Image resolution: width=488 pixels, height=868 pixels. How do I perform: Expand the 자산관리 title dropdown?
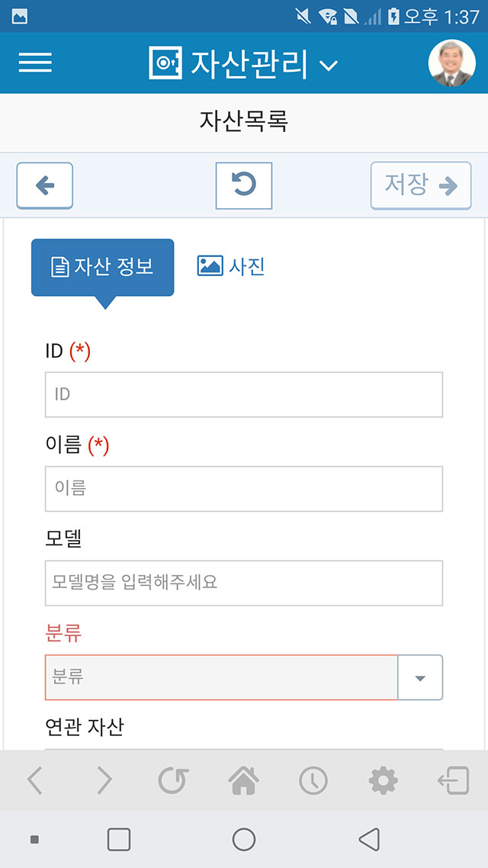click(329, 66)
